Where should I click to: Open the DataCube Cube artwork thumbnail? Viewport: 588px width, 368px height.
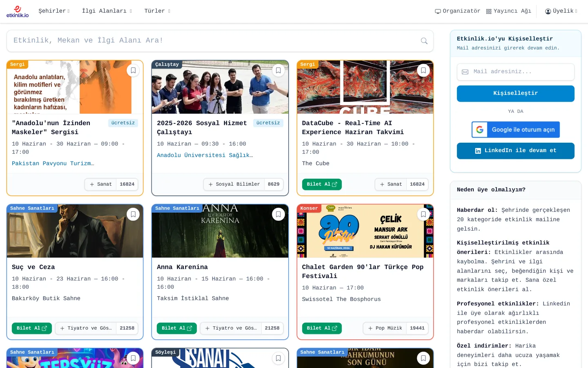(365, 87)
